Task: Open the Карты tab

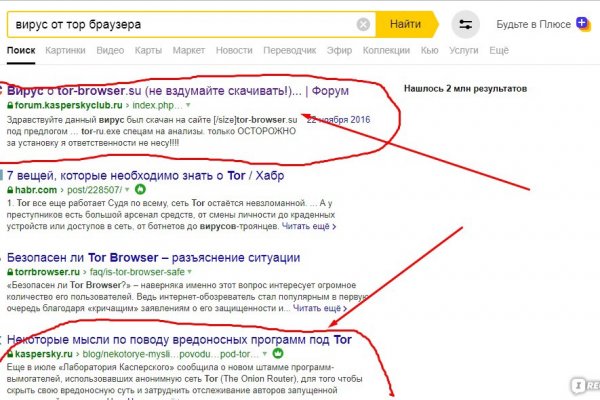Action: click(x=149, y=50)
